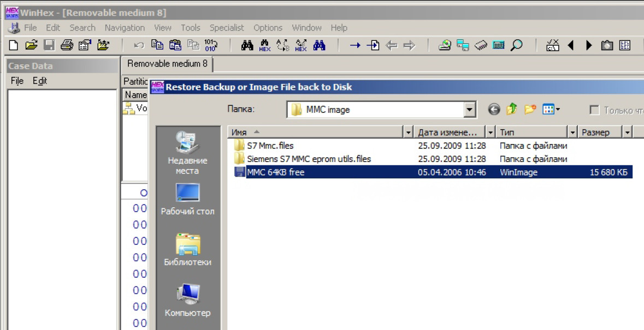Click the Open folder toolbar icon
Image resolution: width=644 pixels, height=330 pixels.
pyautogui.click(x=31, y=45)
